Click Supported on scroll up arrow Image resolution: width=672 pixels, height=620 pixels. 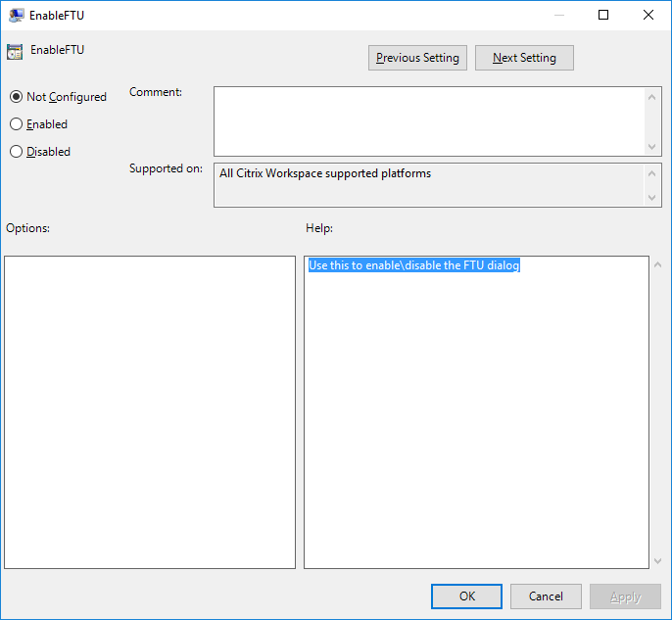[x=651, y=173]
